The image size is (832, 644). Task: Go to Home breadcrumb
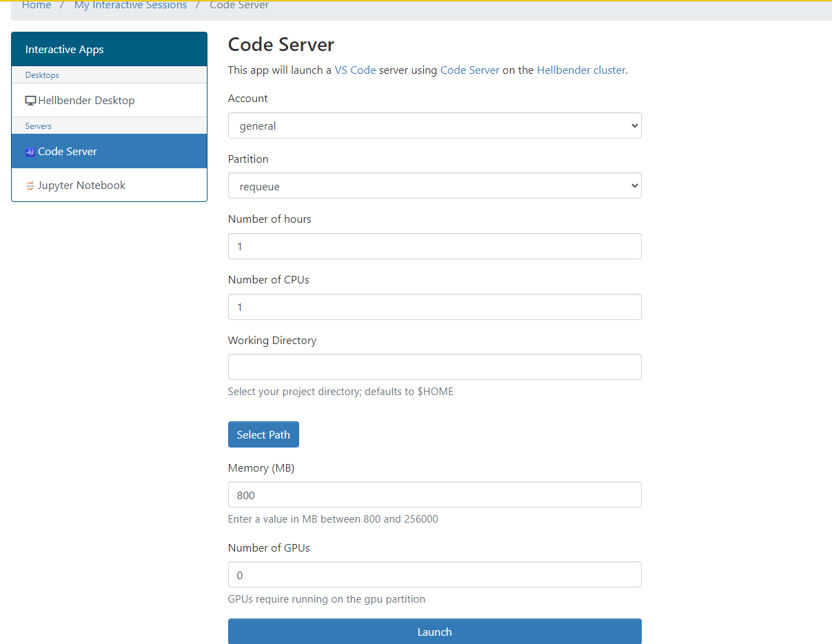coord(37,6)
